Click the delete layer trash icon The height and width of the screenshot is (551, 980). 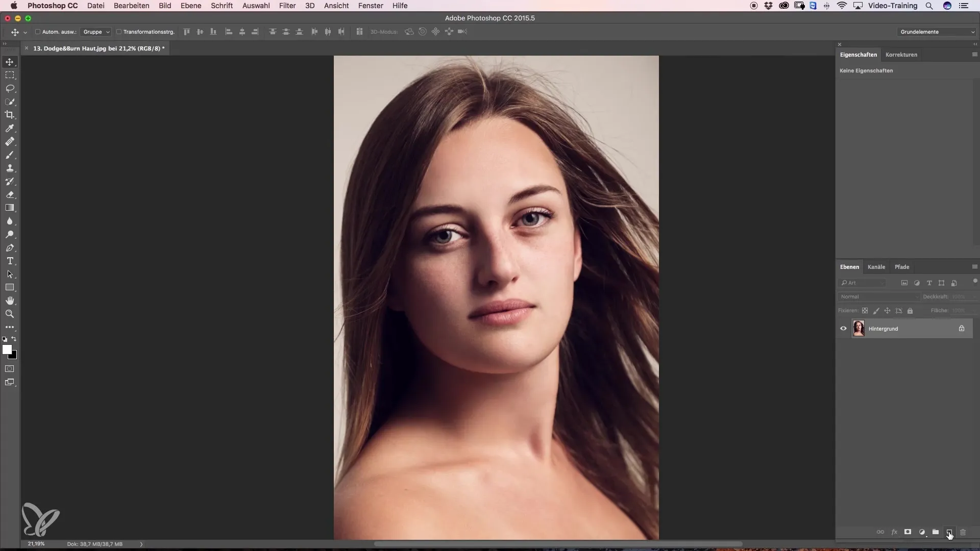click(x=963, y=532)
